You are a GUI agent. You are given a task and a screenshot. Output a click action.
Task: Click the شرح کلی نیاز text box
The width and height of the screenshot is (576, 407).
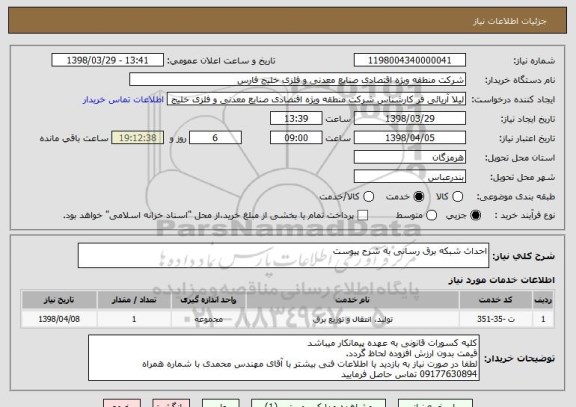pyautogui.click(x=283, y=255)
